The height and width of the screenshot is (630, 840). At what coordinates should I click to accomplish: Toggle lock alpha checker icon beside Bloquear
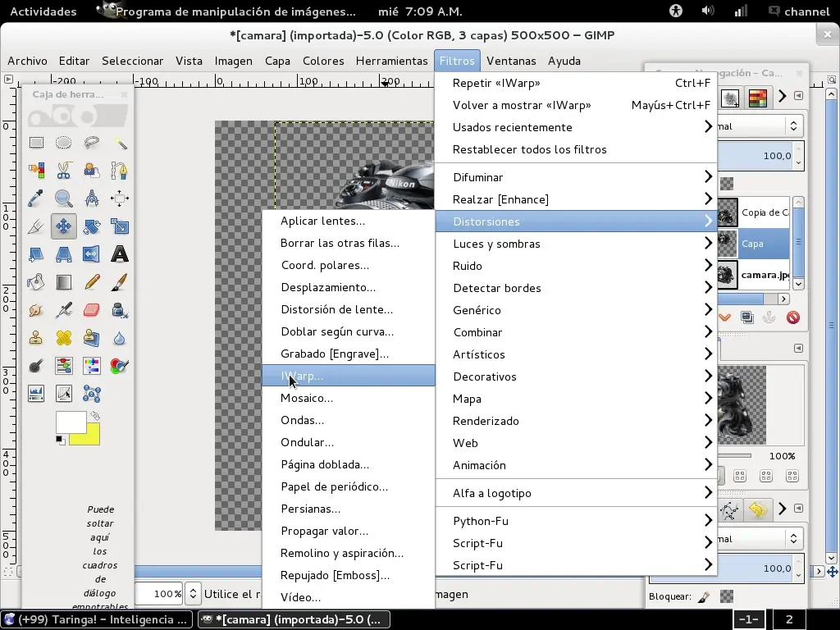pos(727,596)
